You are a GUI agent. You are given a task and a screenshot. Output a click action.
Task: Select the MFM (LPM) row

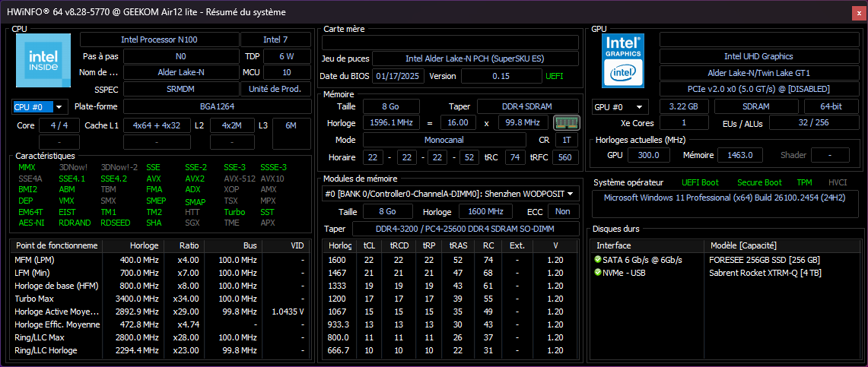coord(160,260)
